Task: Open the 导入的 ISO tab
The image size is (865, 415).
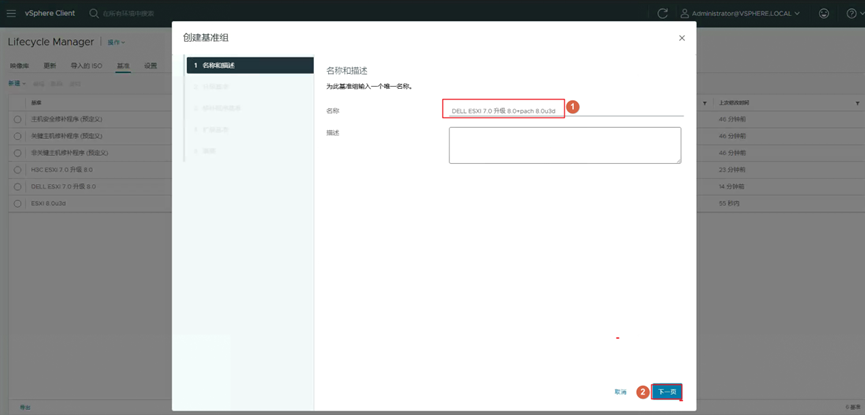Action: click(x=86, y=66)
